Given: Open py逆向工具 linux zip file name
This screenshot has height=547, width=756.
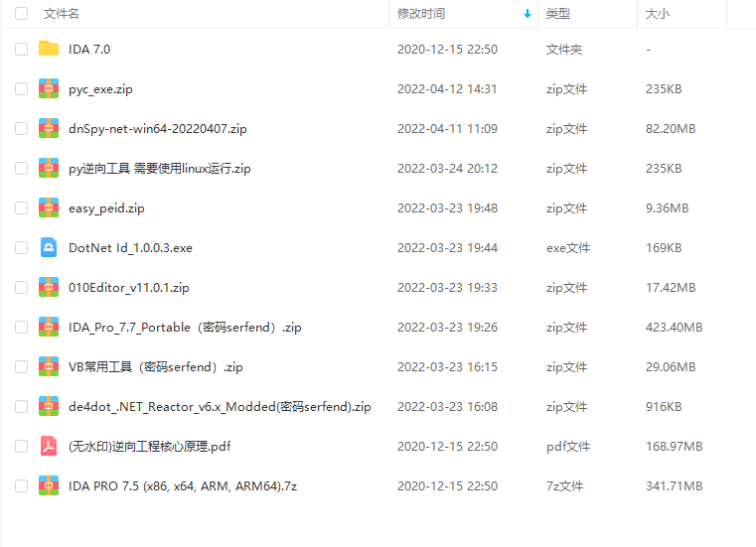Looking at the screenshot, I should coord(160,169).
